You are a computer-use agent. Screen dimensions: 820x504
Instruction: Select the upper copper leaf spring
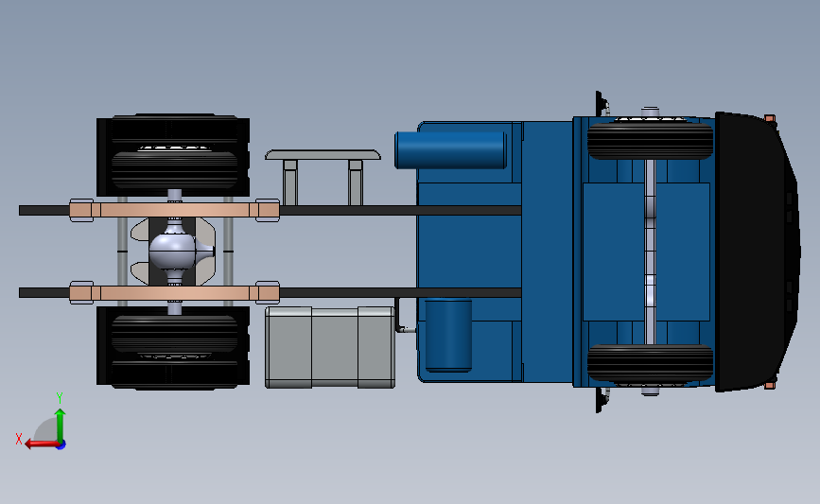point(175,210)
